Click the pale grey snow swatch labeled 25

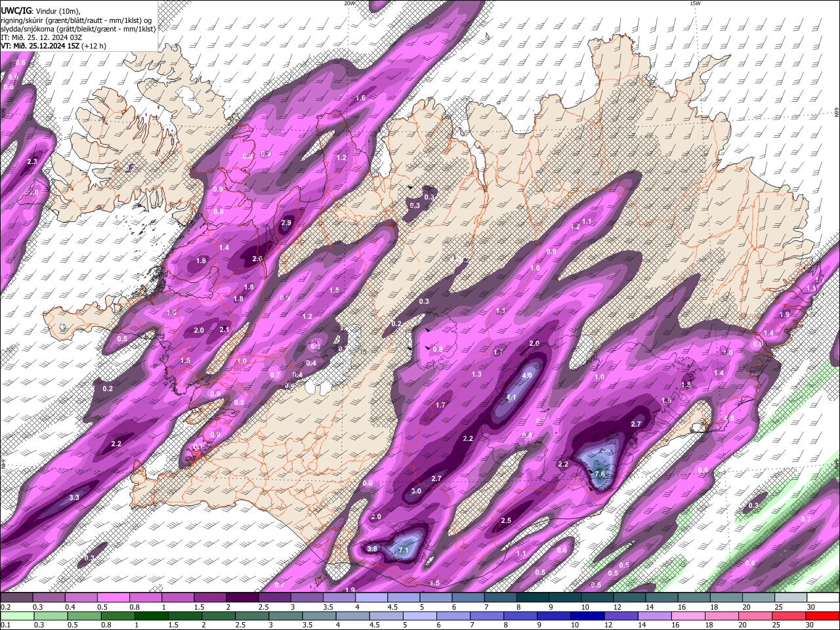click(790, 597)
